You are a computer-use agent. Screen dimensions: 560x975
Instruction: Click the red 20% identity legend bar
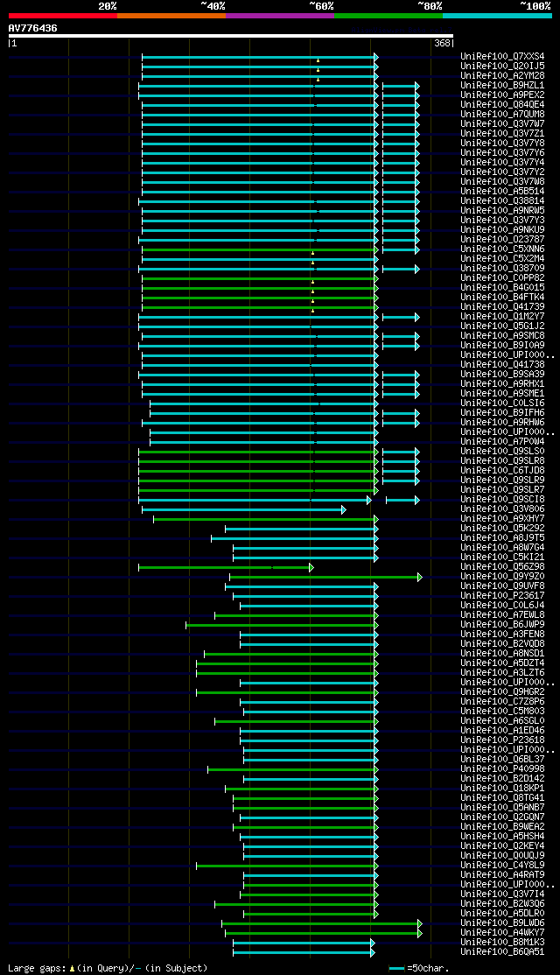(63, 16)
